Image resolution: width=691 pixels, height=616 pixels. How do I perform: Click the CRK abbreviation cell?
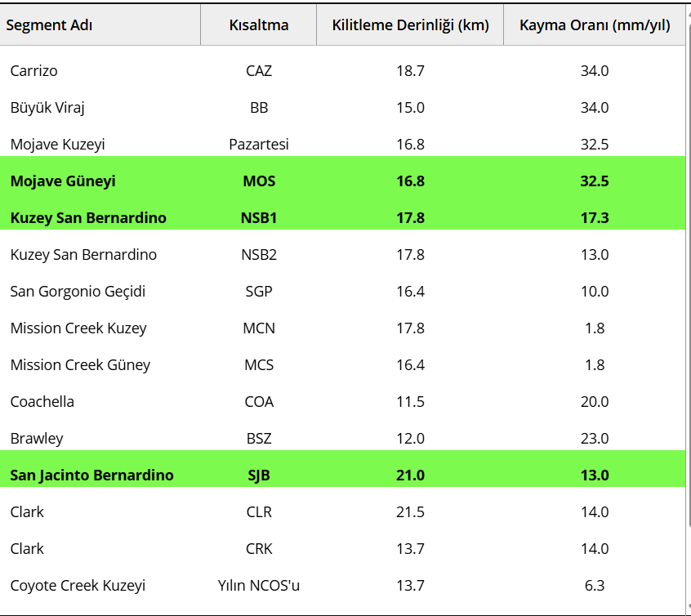tap(259, 548)
